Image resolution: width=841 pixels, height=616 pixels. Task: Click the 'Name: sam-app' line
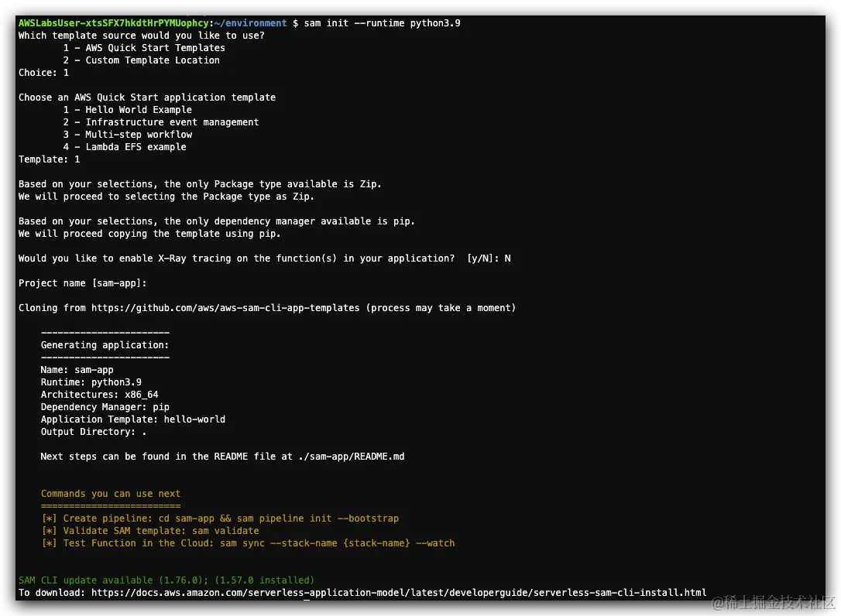coord(77,369)
